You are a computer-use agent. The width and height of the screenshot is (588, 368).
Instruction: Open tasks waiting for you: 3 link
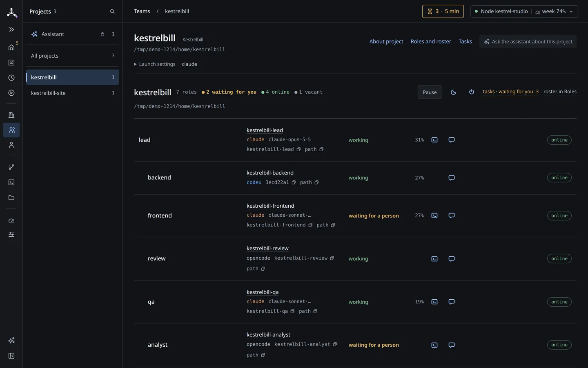510,92
